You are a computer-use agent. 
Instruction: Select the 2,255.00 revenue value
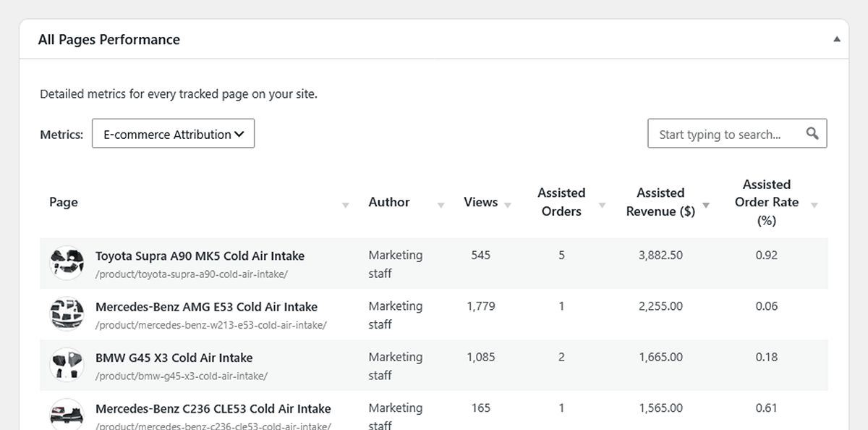660,306
